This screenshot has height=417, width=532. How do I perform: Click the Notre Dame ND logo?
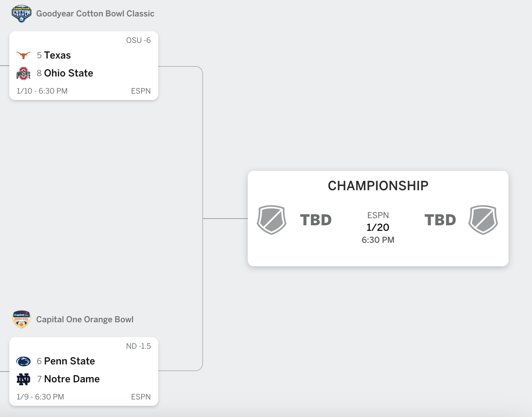click(x=23, y=379)
